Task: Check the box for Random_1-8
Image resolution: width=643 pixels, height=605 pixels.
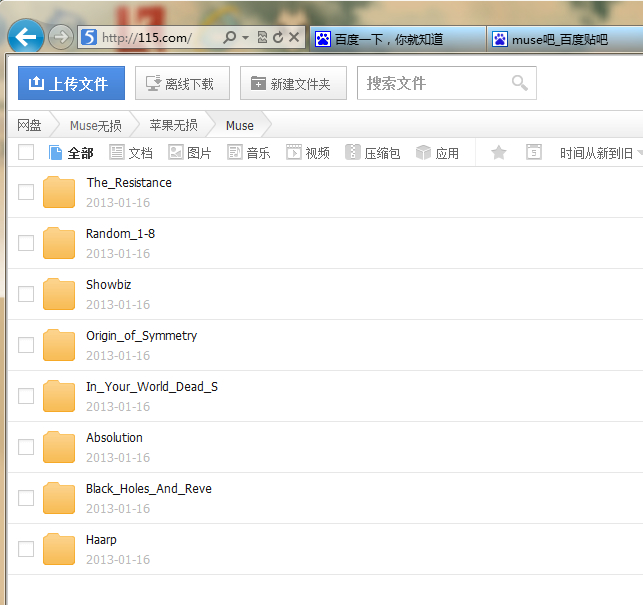Action: point(26,243)
